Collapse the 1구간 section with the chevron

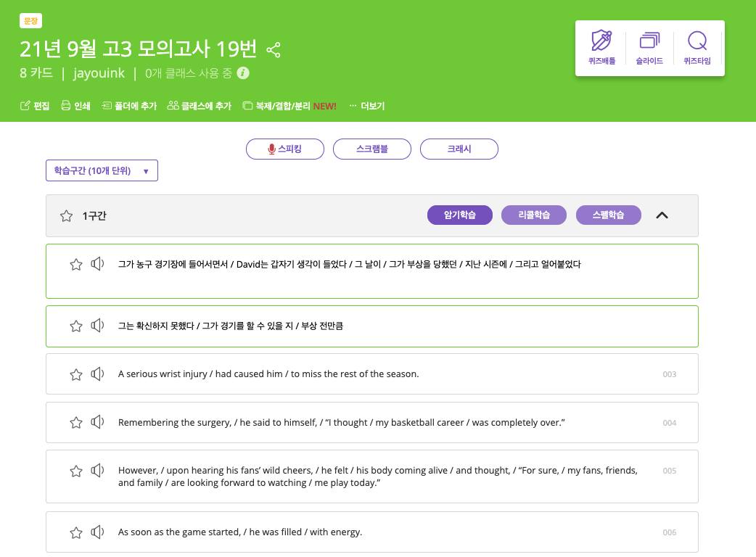pyautogui.click(x=662, y=215)
